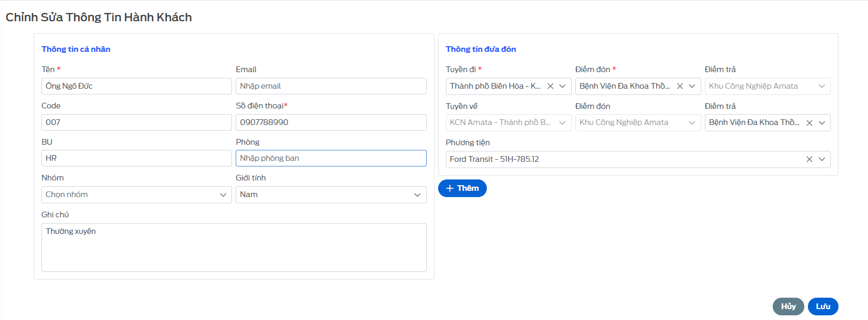This screenshot has height=320, width=868.
Task: Clear the Ford Transit vehicle selection
Action: [809, 159]
